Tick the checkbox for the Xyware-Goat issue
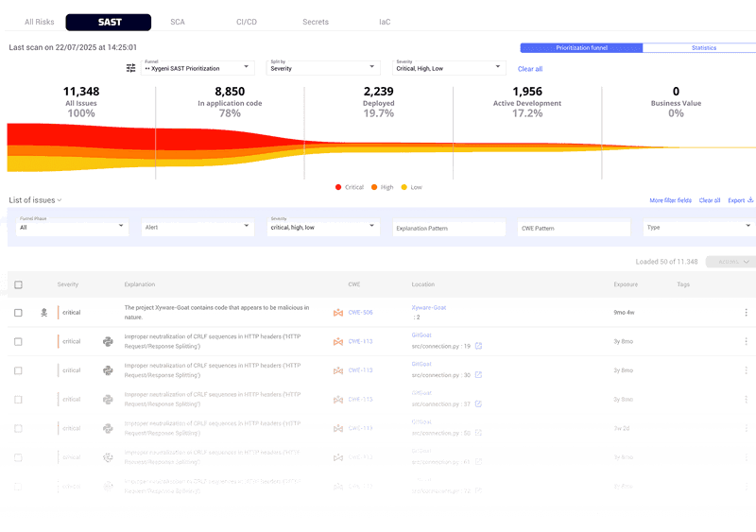Screen dimensions: 756x532 [x=18, y=313]
